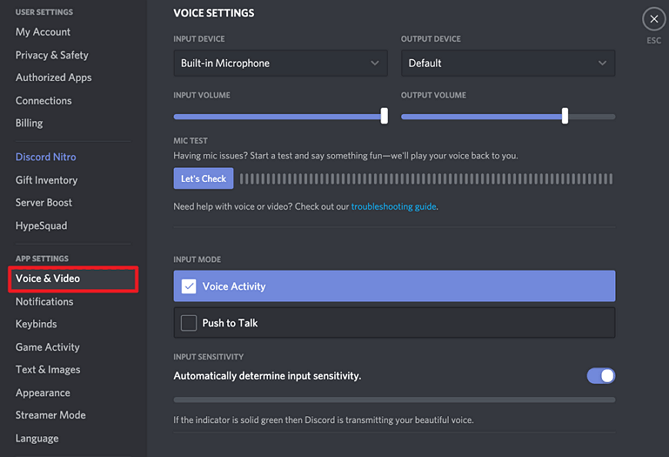Open the Keybinds settings page

click(36, 324)
